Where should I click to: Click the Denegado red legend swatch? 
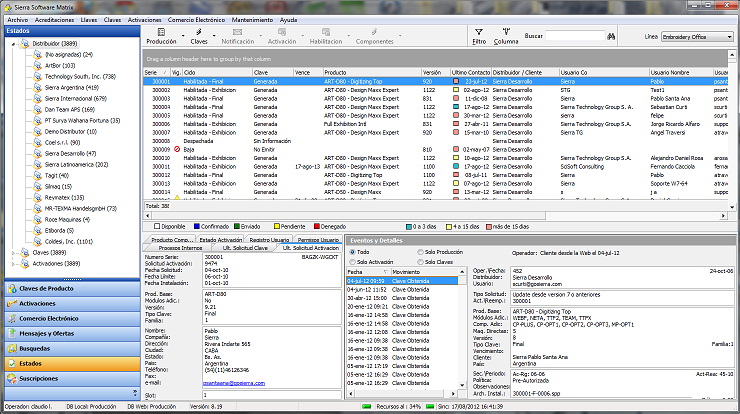click(x=317, y=227)
